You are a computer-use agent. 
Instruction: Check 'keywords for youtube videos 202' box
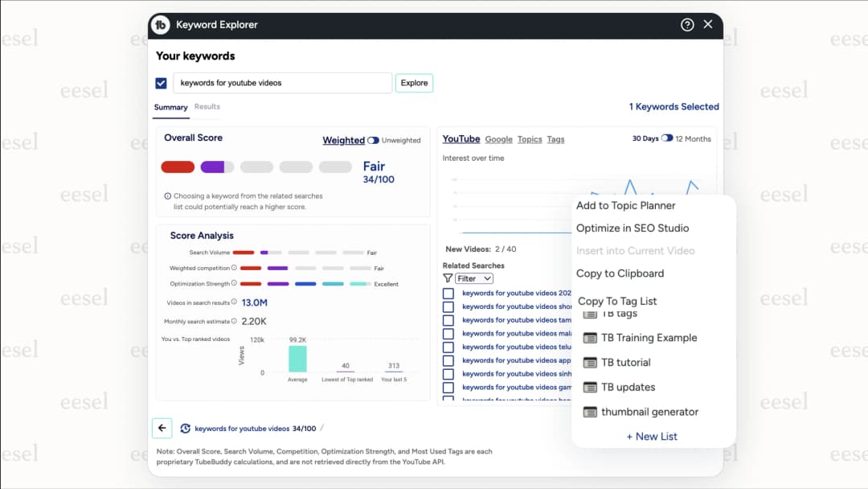click(448, 294)
